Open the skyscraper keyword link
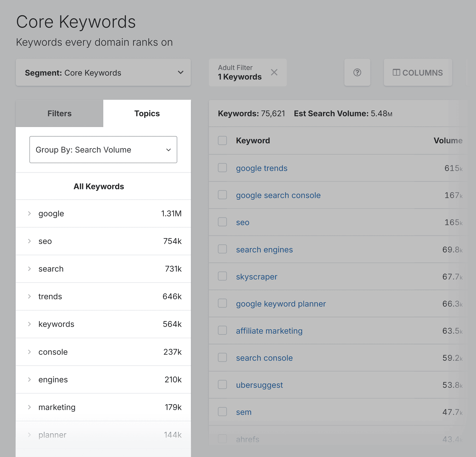The image size is (476, 457). [x=256, y=277]
